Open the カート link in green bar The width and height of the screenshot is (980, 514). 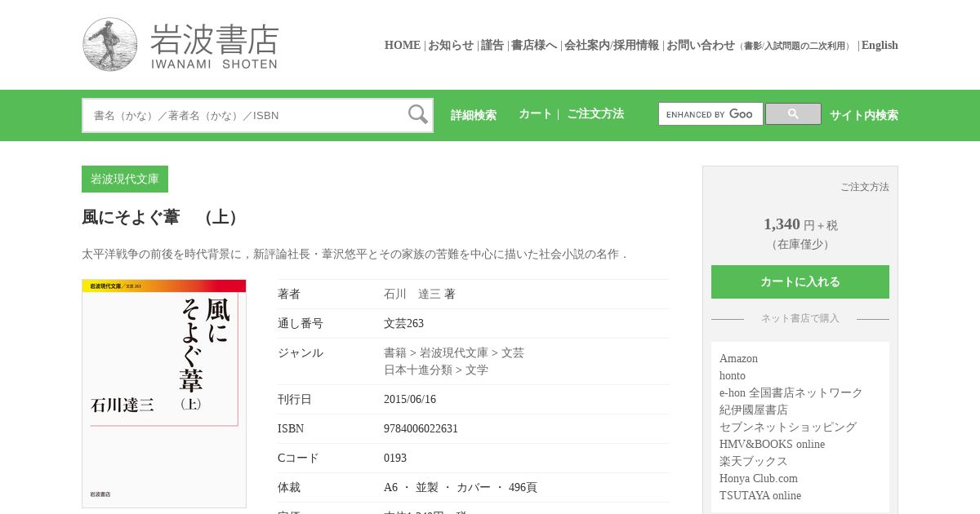pyautogui.click(x=536, y=114)
